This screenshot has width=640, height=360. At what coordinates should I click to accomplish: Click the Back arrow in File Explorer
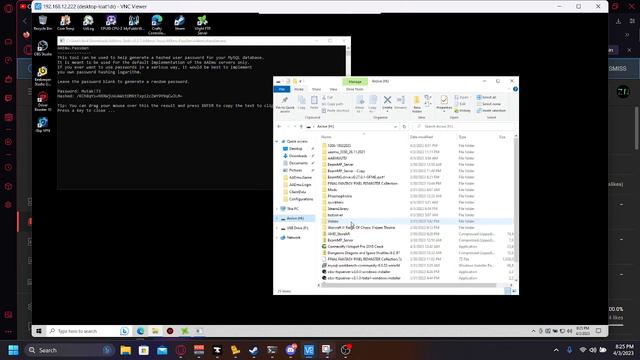coord(279,127)
